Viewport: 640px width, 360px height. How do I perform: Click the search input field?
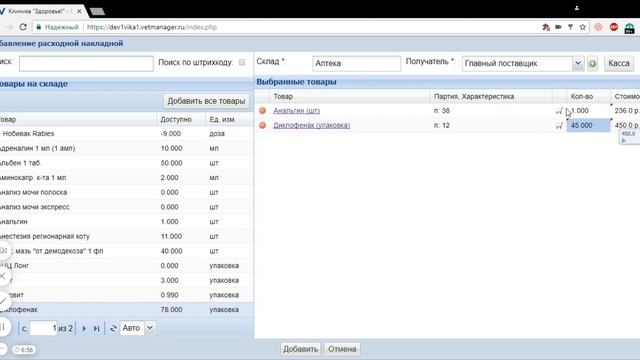86,64
